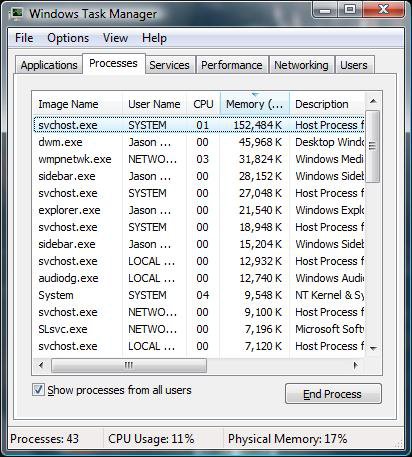Select the svchost.exe row using 27,048 K

199,193
